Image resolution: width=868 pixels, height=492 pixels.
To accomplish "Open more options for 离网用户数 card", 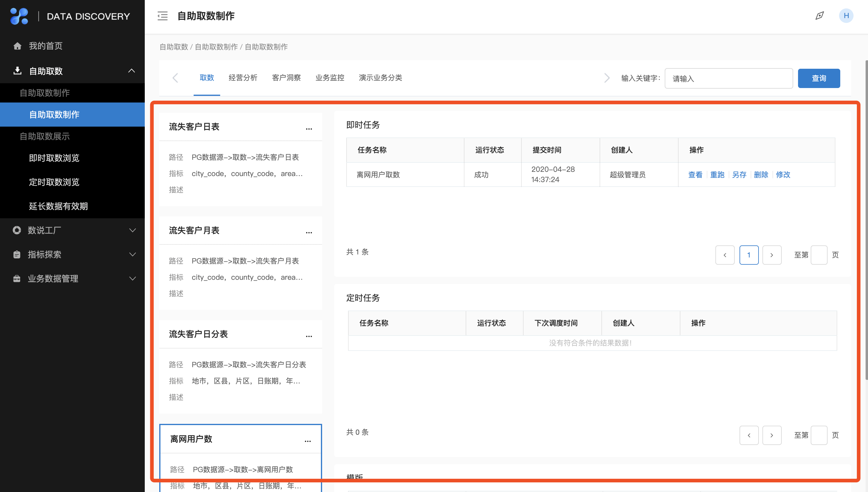I will tap(308, 441).
